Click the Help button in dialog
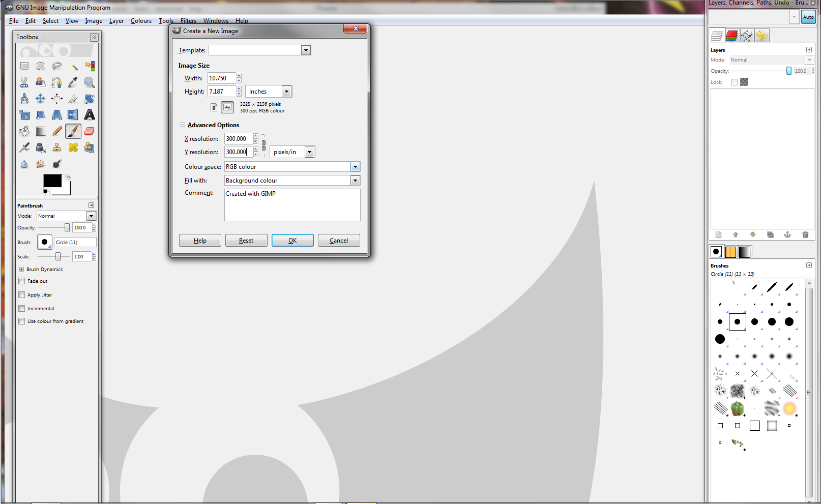 point(200,241)
